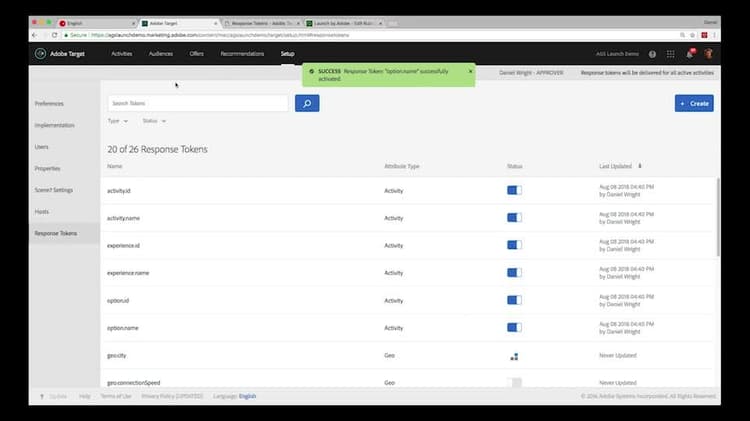
Task: Switch to the English browser tab
Action: click(97, 23)
